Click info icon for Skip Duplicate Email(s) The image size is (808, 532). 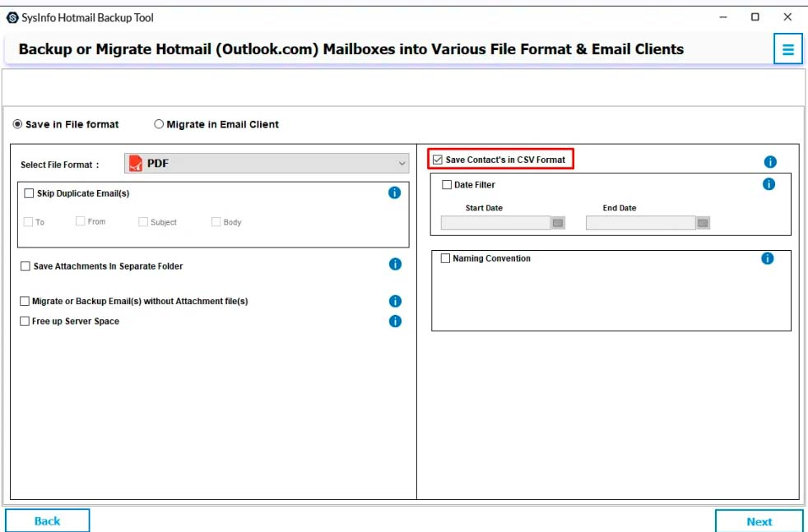(x=394, y=192)
